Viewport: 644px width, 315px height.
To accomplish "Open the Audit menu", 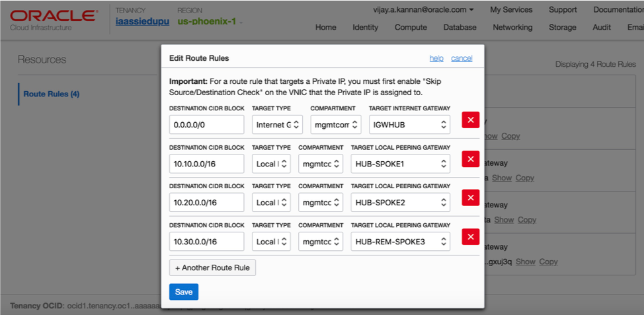I will tap(602, 28).
